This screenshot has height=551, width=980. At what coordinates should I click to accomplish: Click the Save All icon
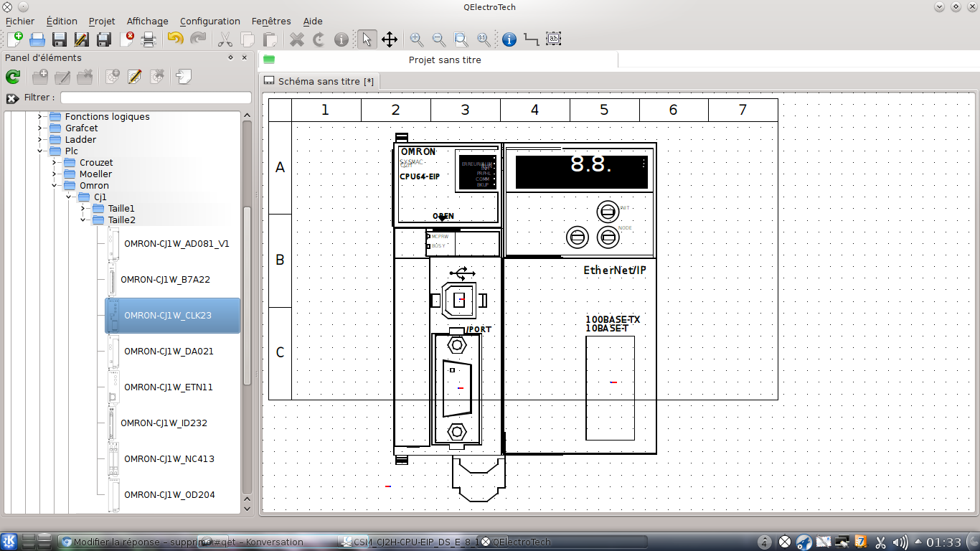tap(104, 39)
